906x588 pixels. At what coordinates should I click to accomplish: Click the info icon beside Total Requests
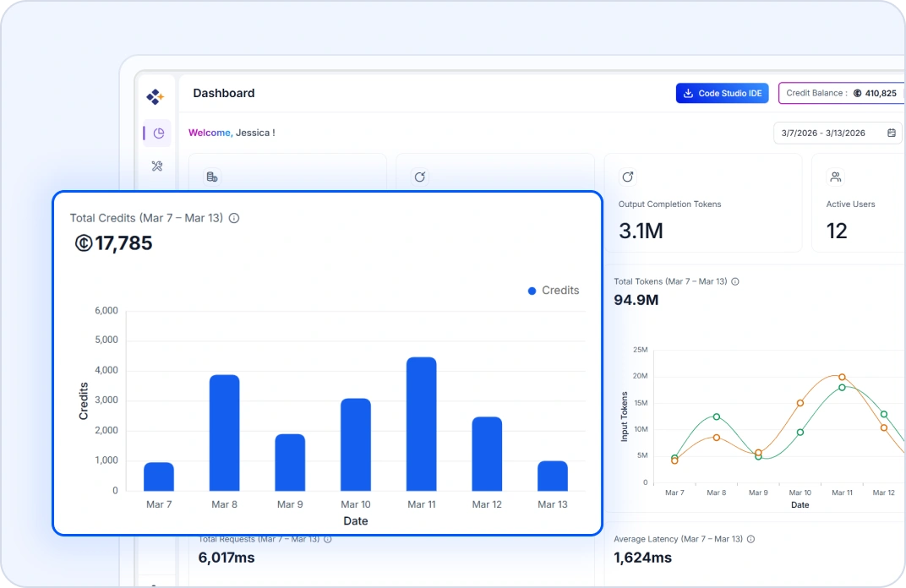pos(328,538)
